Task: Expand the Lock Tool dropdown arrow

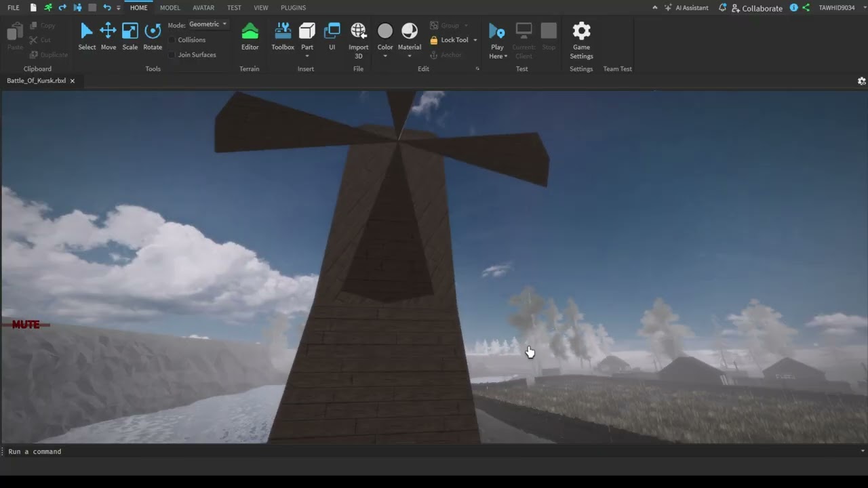Action: click(475, 40)
